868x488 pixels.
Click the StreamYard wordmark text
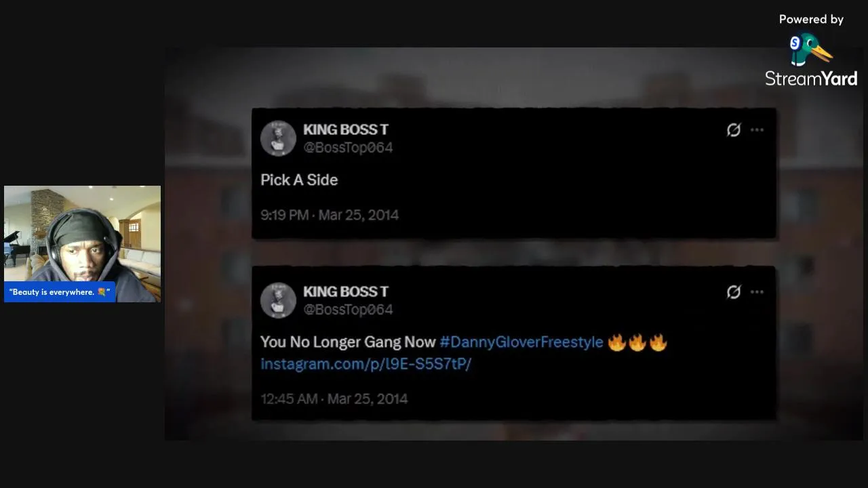tap(811, 79)
